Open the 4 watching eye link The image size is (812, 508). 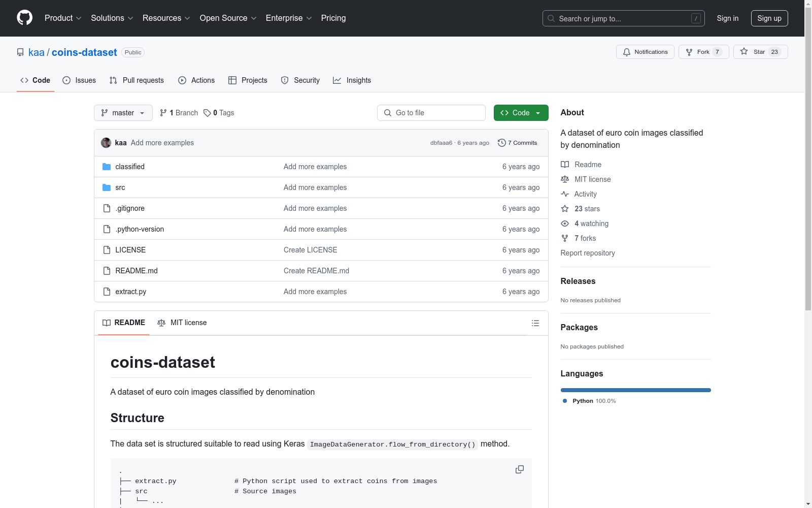(x=585, y=224)
